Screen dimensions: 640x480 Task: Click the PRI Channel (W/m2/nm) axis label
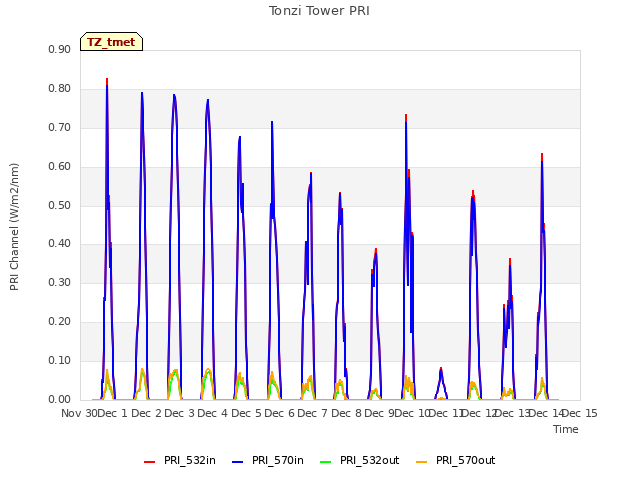[14, 227]
